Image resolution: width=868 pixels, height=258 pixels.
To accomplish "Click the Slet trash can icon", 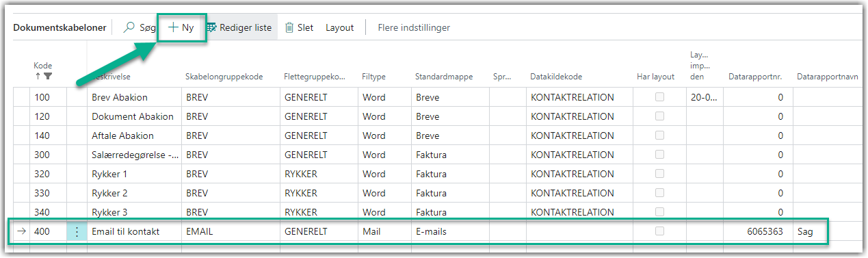I will coord(289,28).
